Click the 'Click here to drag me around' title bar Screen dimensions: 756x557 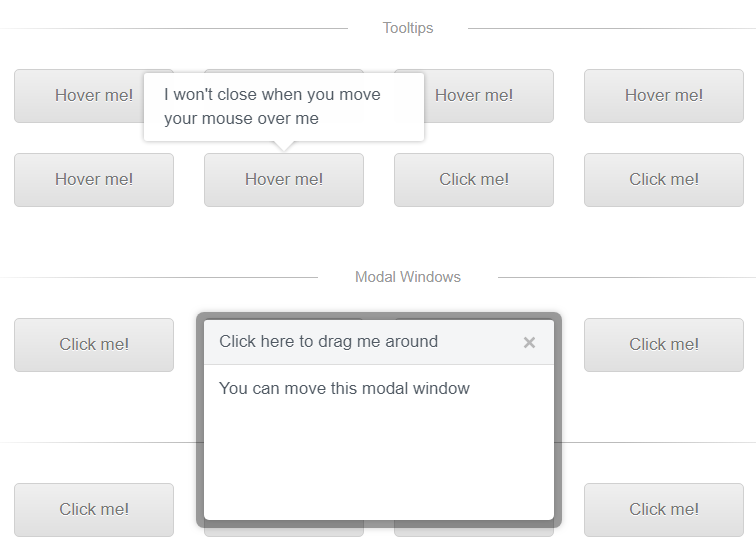pos(378,342)
